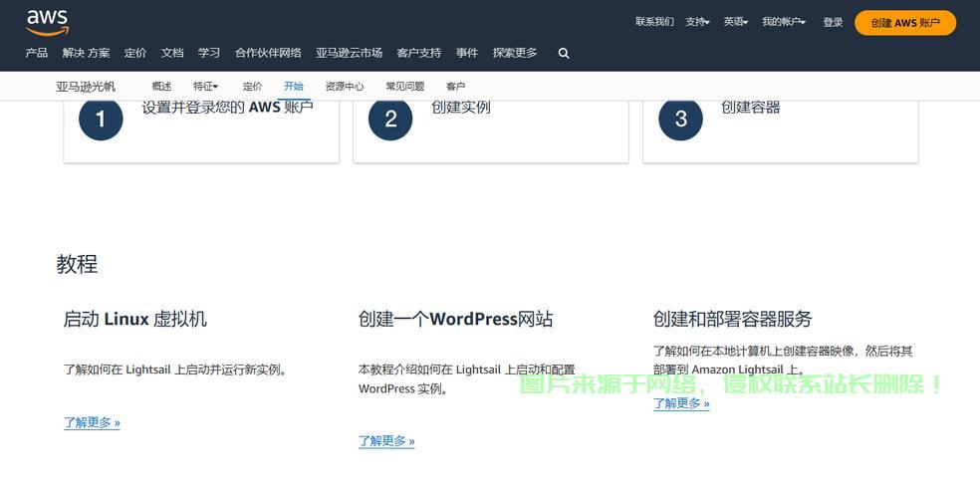
Task: Open the 英语 language dropdown
Action: (x=736, y=22)
